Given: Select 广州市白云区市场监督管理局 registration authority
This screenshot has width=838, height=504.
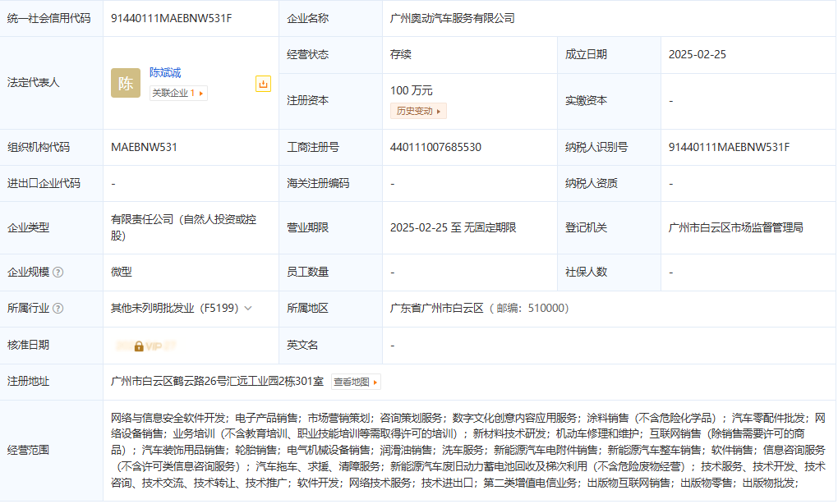Looking at the screenshot, I should (736, 228).
